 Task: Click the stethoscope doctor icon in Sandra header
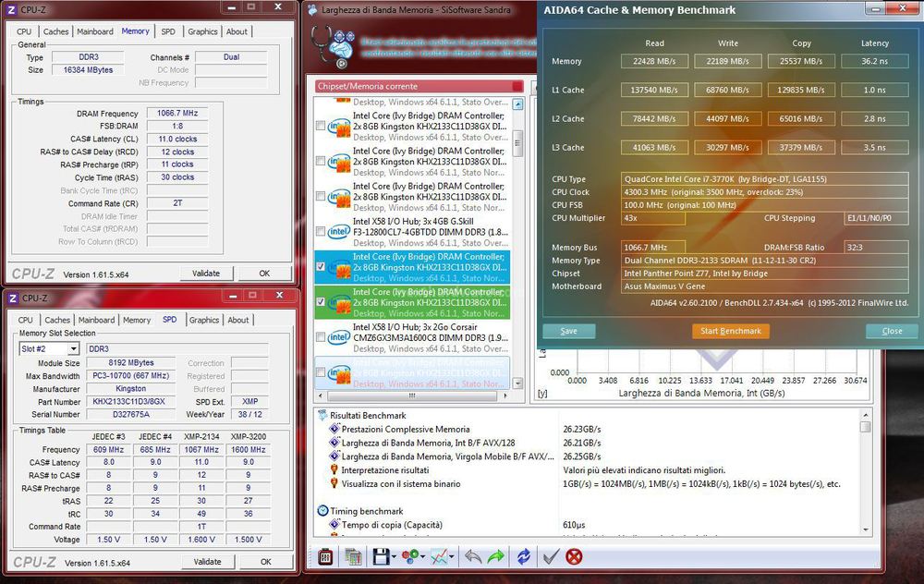(x=333, y=46)
